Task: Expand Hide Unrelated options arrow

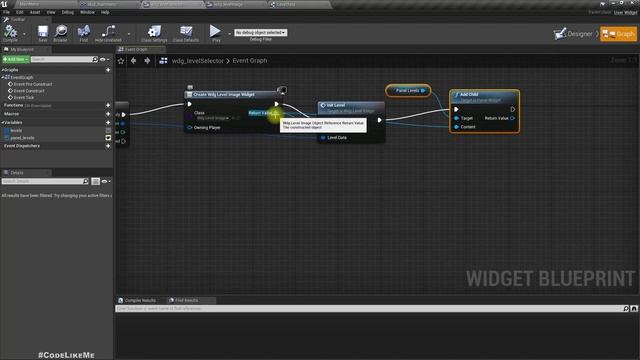Action: pos(129,34)
